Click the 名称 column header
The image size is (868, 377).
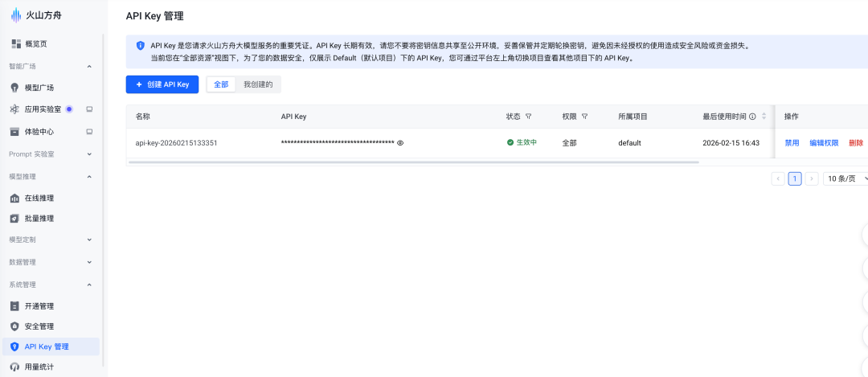143,117
